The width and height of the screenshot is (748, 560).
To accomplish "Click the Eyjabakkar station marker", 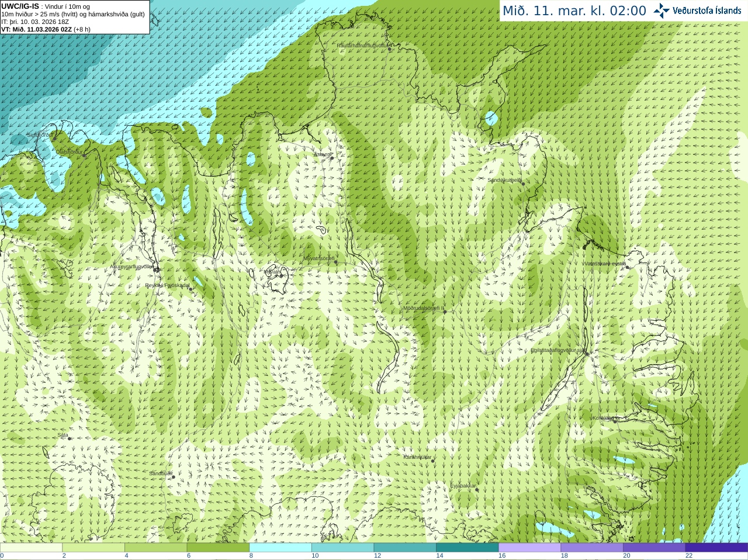I will click(x=477, y=489).
